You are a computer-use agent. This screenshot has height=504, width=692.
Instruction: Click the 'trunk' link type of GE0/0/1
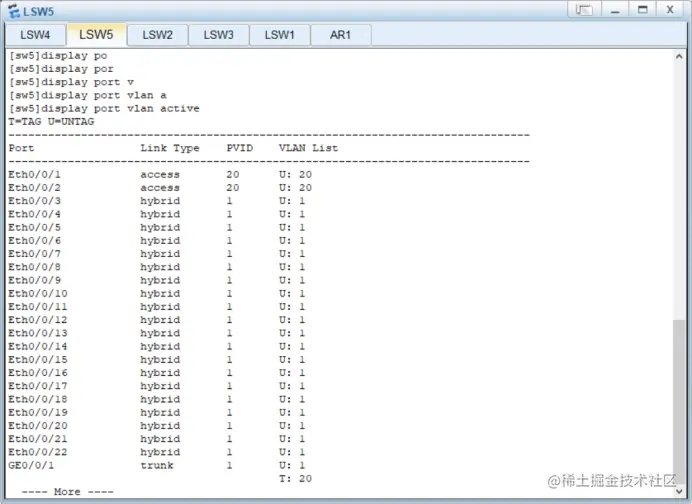[157, 466]
